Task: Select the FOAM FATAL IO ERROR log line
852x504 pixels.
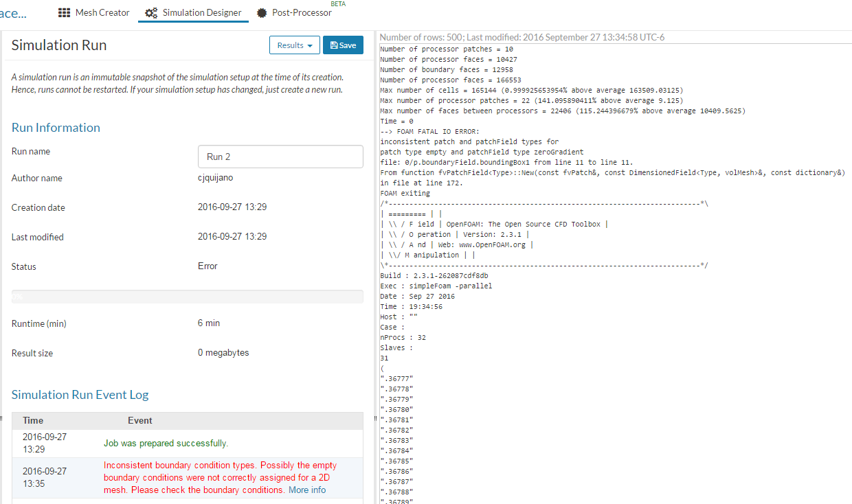Action: 430,131
